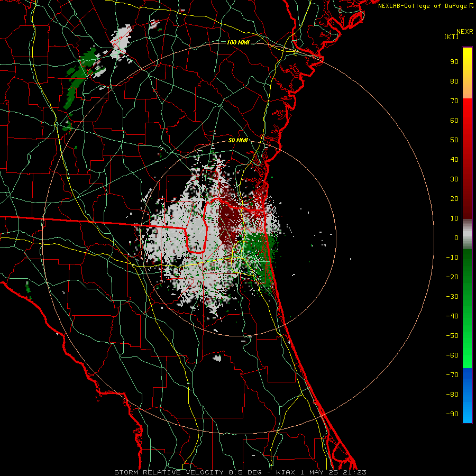Screen dimensions: 476x476
Task: Select the -70 value on the scale
Action: point(452,375)
